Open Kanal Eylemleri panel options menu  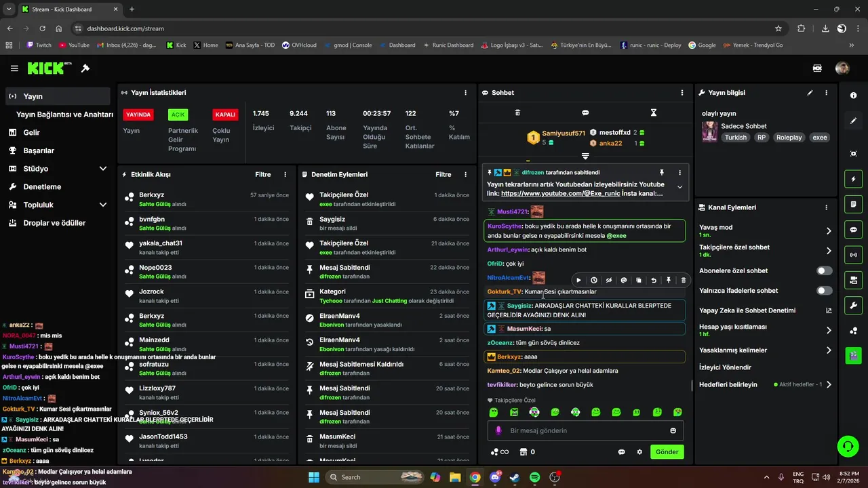coord(826,207)
